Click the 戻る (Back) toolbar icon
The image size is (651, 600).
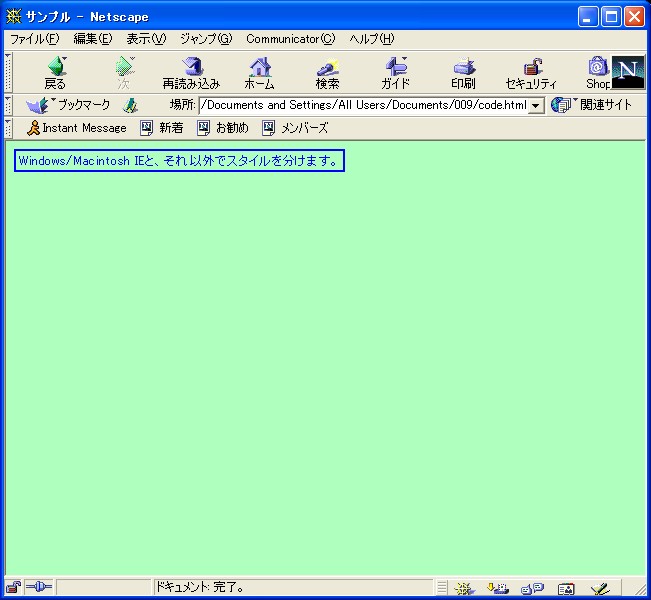[x=56, y=73]
